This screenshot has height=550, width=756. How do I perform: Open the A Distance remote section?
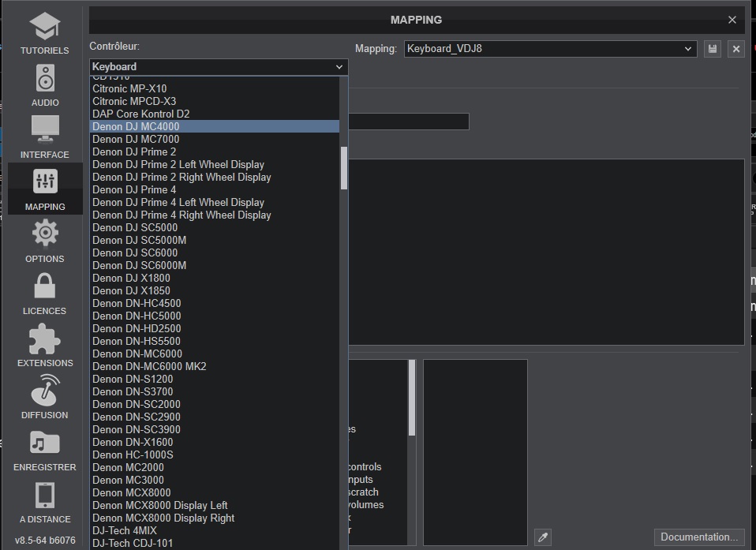45,502
